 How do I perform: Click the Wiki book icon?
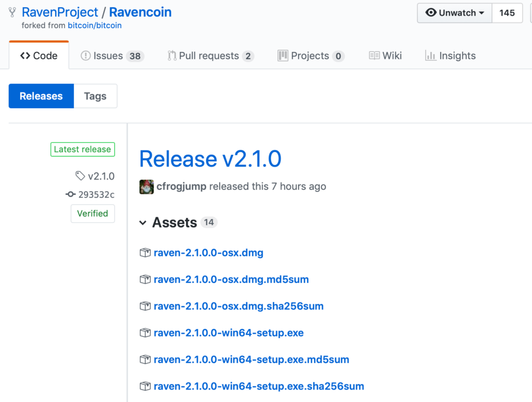click(x=374, y=56)
